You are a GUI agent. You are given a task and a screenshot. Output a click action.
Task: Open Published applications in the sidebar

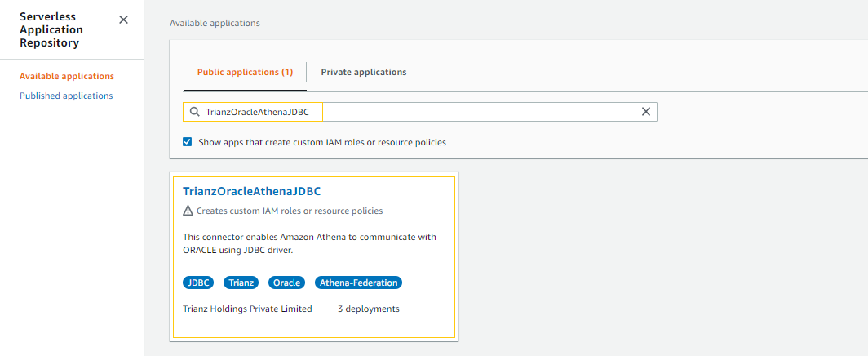pyautogui.click(x=66, y=96)
